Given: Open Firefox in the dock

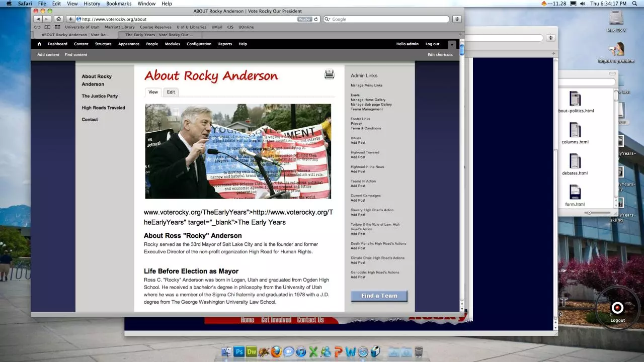Looking at the screenshot, I should coord(276,352).
